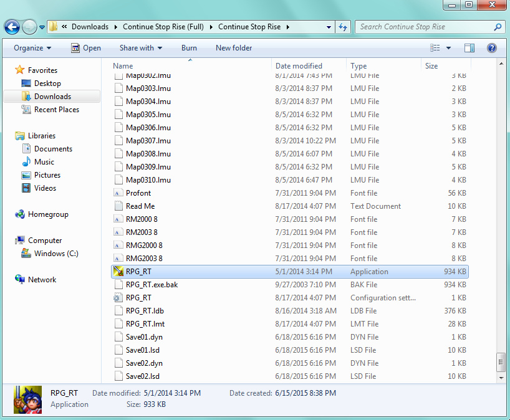This screenshot has width=510, height=420.
Task: Click the RPG_RT application icon
Action: pyautogui.click(x=118, y=272)
